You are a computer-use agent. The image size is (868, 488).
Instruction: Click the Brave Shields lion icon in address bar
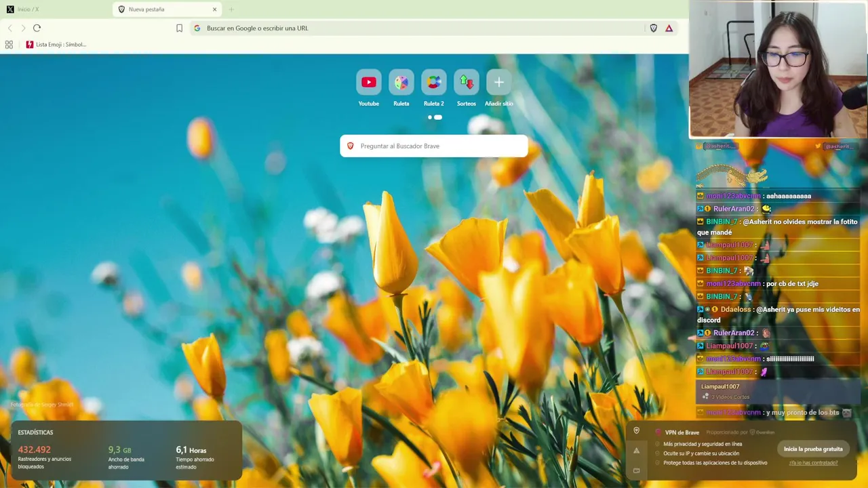(x=654, y=28)
